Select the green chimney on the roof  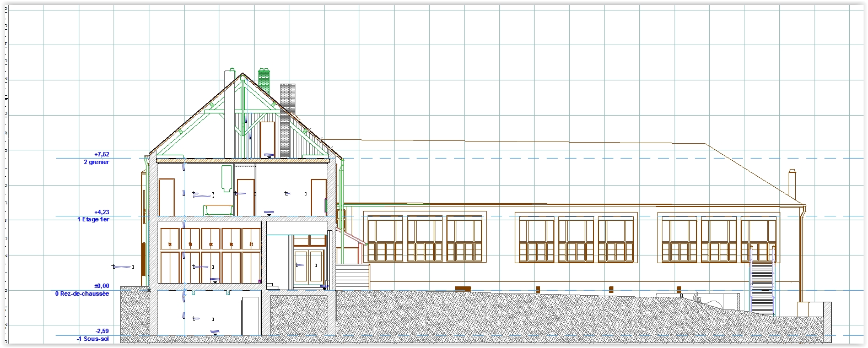pos(264,81)
